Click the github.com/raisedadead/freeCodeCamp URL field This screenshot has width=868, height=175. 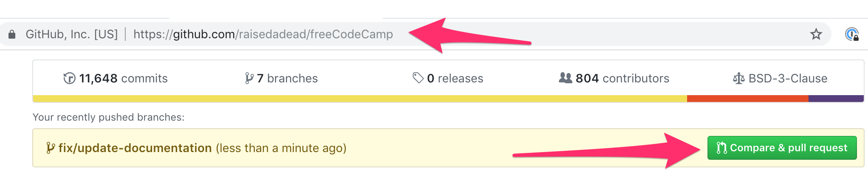tap(263, 34)
